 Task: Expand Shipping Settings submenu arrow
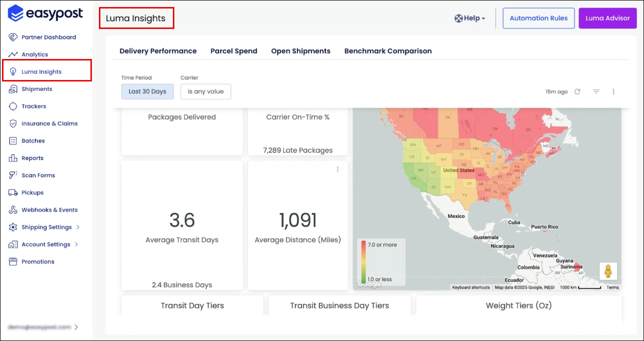(x=78, y=227)
